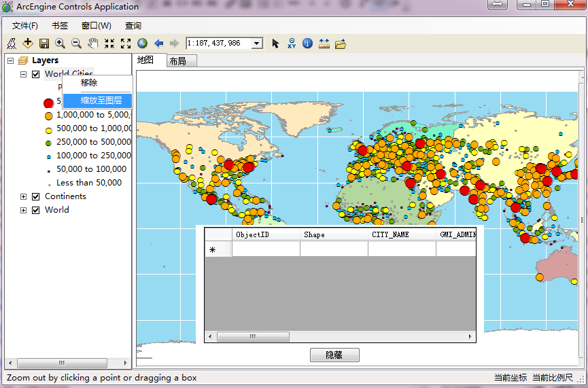The image size is (588, 388).
Task: Click the CITY_NAME column header
Action: 402,234
